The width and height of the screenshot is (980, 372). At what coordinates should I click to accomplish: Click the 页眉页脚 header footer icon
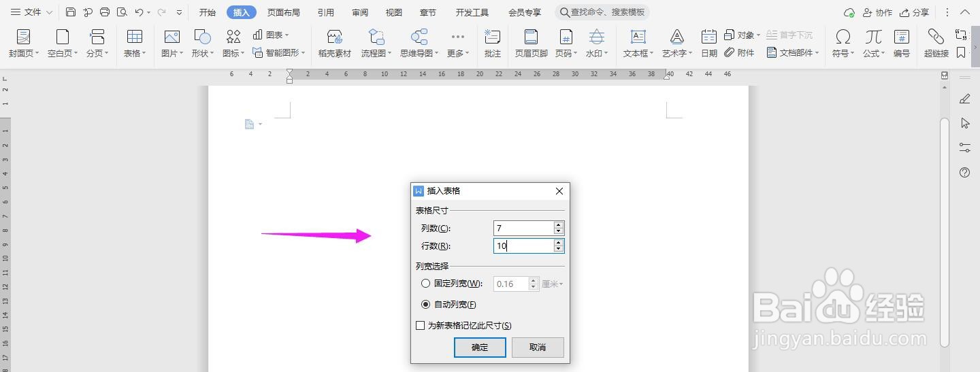pos(532,37)
